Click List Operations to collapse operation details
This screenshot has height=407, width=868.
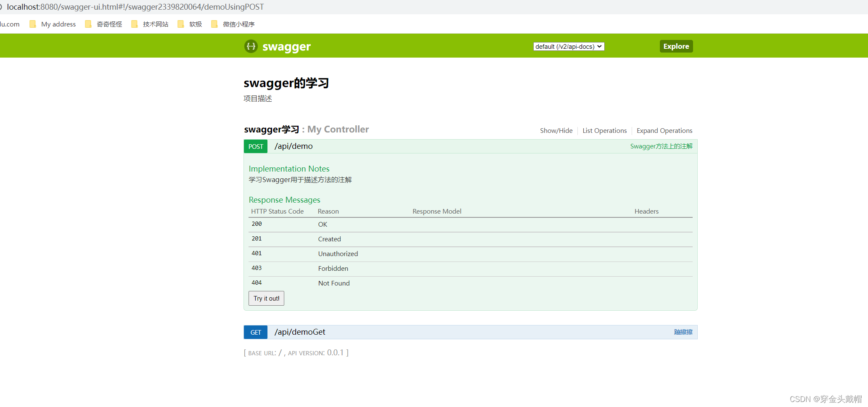pyautogui.click(x=604, y=130)
